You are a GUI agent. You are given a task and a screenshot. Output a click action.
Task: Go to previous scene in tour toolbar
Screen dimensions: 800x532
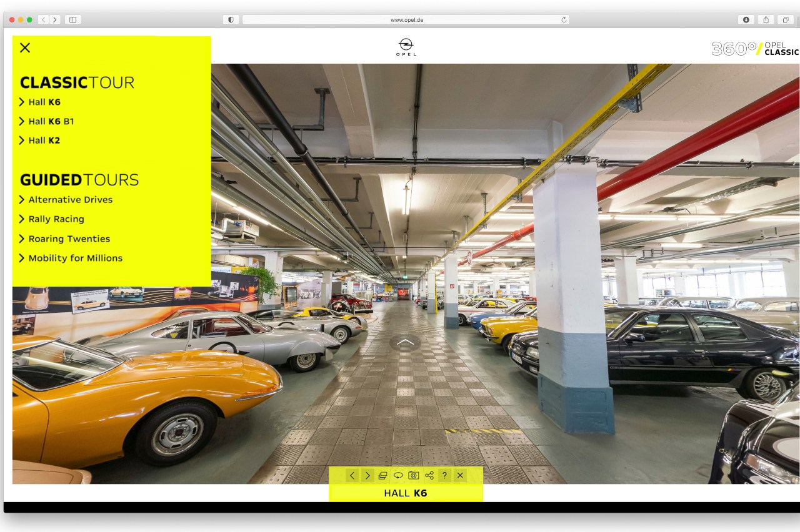click(x=352, y=476)
